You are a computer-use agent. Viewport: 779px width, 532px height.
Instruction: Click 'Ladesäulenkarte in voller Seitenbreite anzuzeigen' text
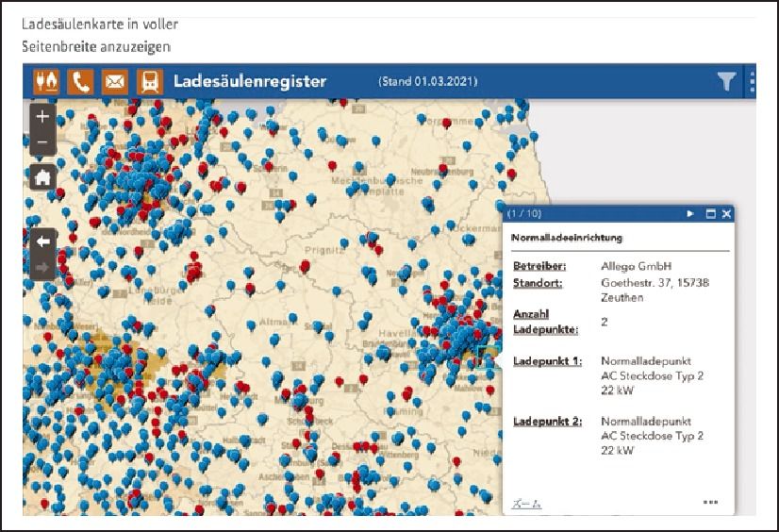[99, 35]
